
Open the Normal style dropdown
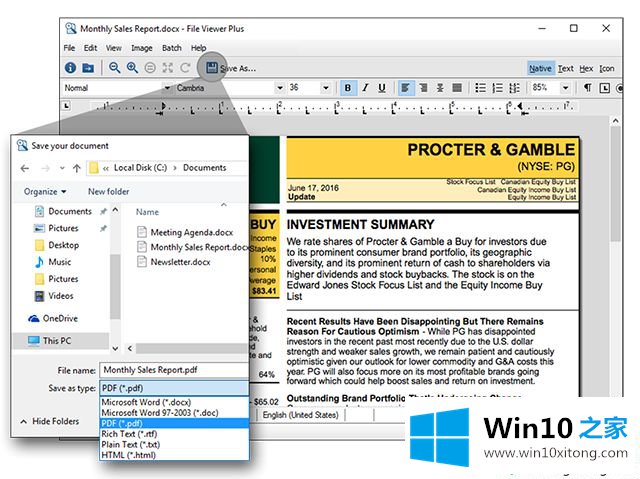pos(167,88)
